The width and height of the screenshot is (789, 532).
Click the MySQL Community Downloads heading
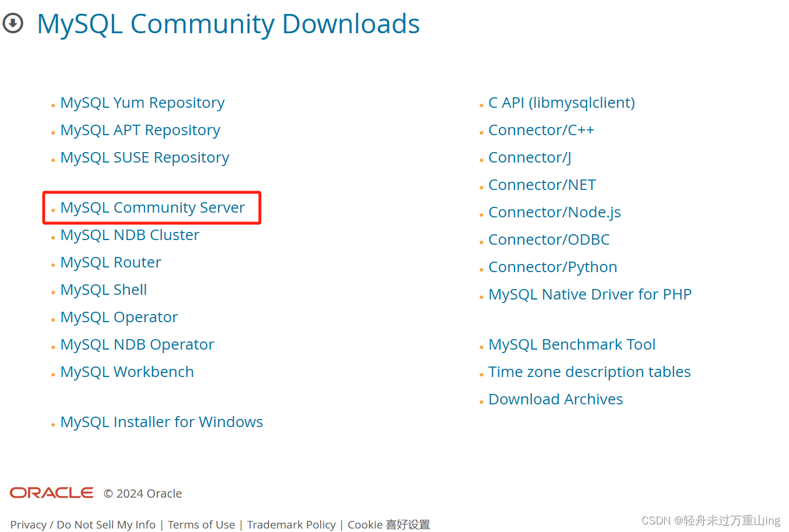point(228,24)
